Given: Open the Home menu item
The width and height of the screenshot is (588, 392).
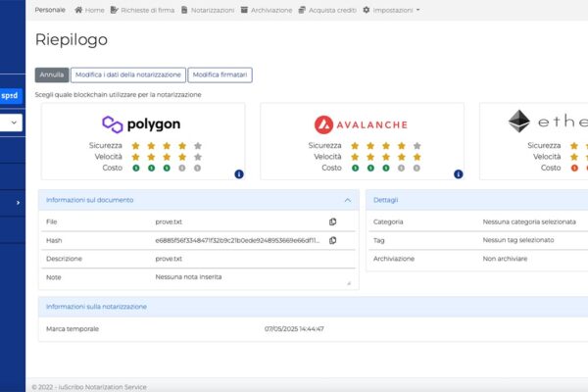Looking at the screenshot, I should point(89,10).
